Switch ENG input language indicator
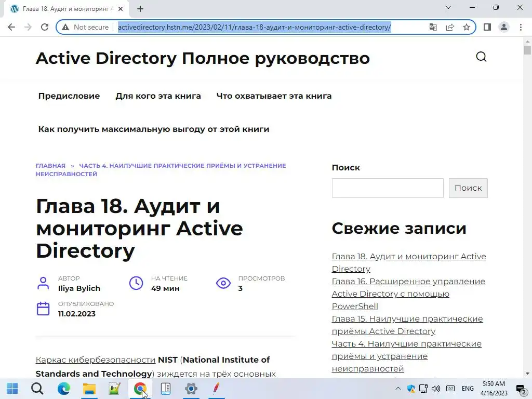This screenshot has width=532, height=399. click(468, 389)
